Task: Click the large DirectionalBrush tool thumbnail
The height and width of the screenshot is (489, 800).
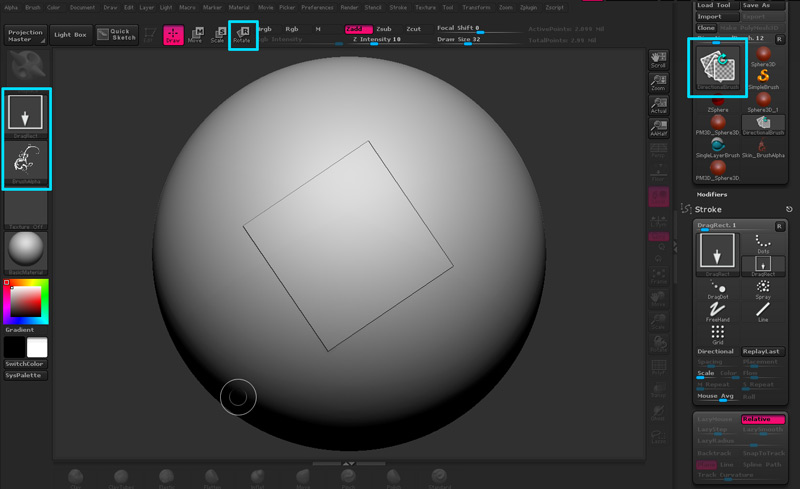Action: (x=717, y=67)
